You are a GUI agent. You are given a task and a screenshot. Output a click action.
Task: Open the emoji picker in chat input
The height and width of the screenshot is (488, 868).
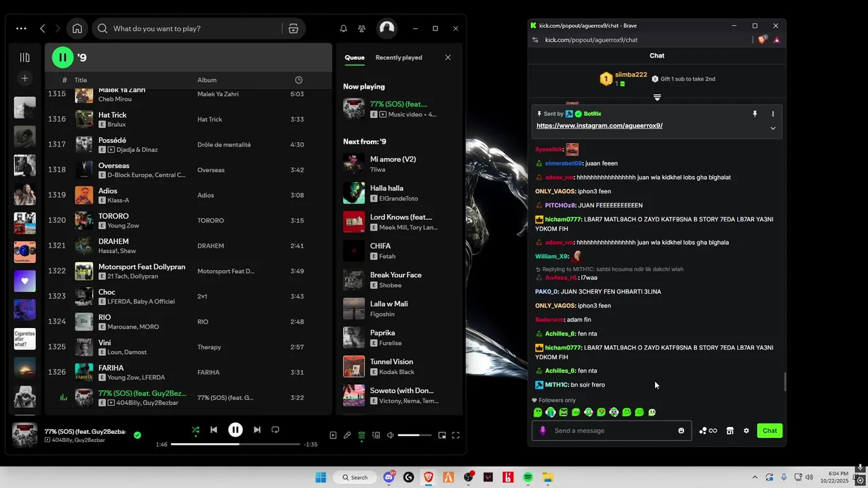coord(682,430)
